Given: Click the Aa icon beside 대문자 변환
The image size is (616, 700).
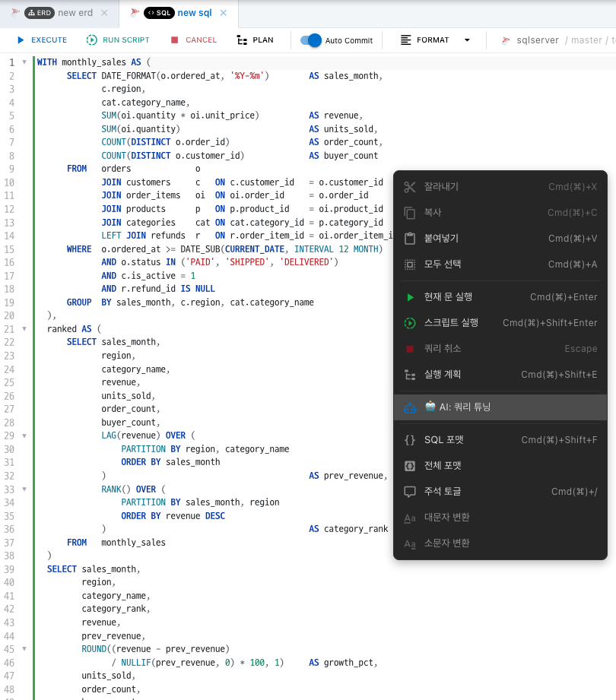Looking at the screenshot, I should (410, 518).
